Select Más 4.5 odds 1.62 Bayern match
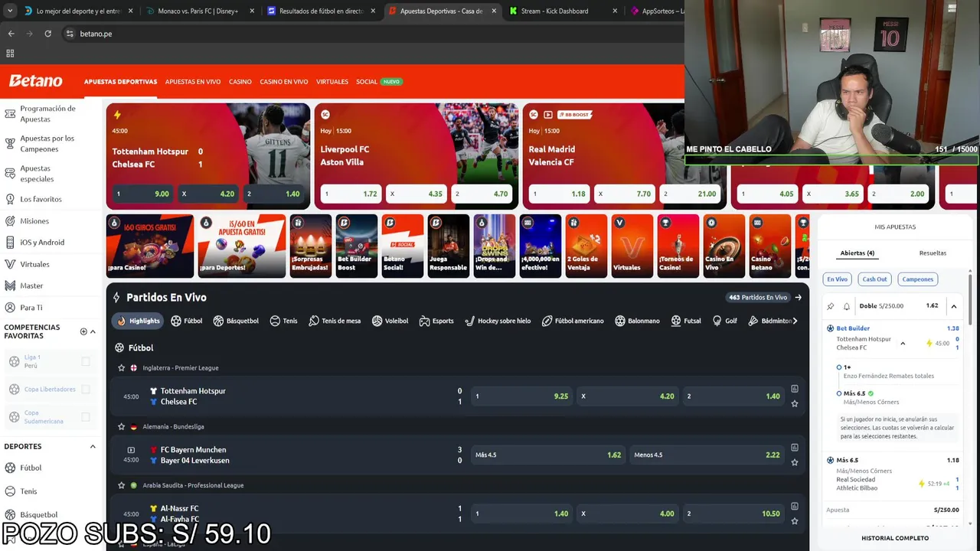The width and height of the screenshot is (980, 551). (547, 455)
